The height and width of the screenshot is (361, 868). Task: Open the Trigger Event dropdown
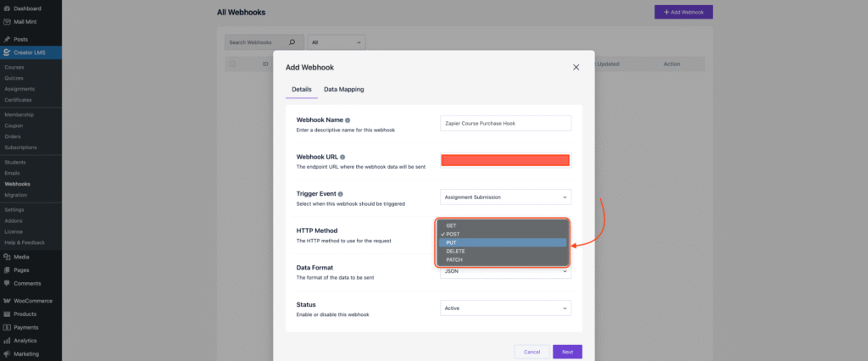point(505,197)
